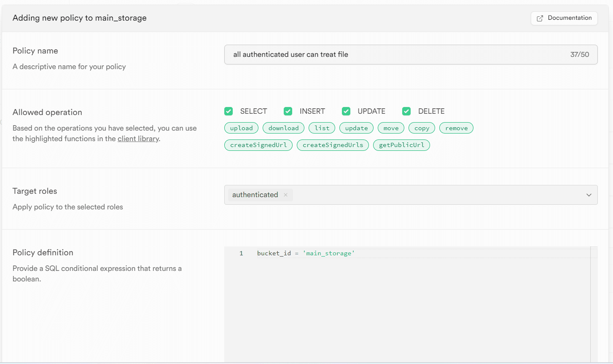Click the remove function tag
Viewport: 613px width, 364px height.
(456, 128)
